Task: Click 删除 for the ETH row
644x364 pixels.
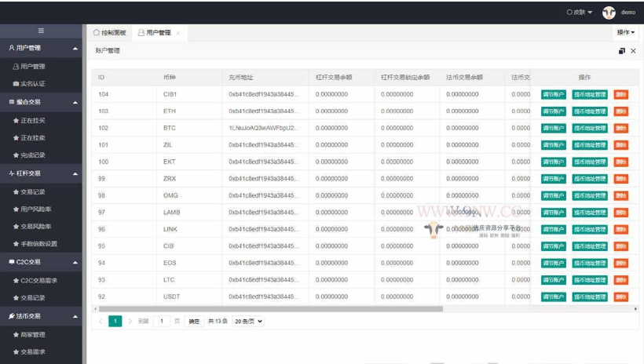Action: tap(621, 111)
